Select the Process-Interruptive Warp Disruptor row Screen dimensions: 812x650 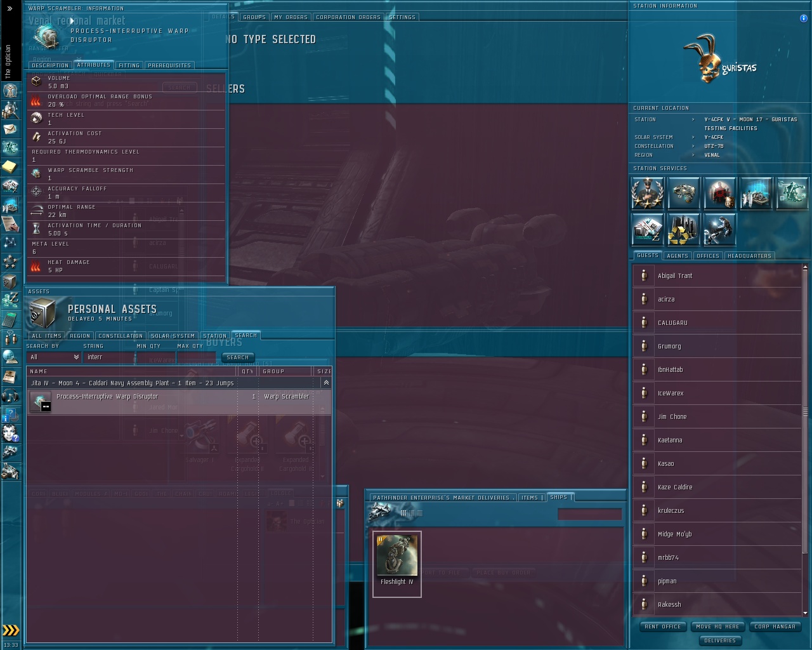pyautogui.click(x=179, y=402)
